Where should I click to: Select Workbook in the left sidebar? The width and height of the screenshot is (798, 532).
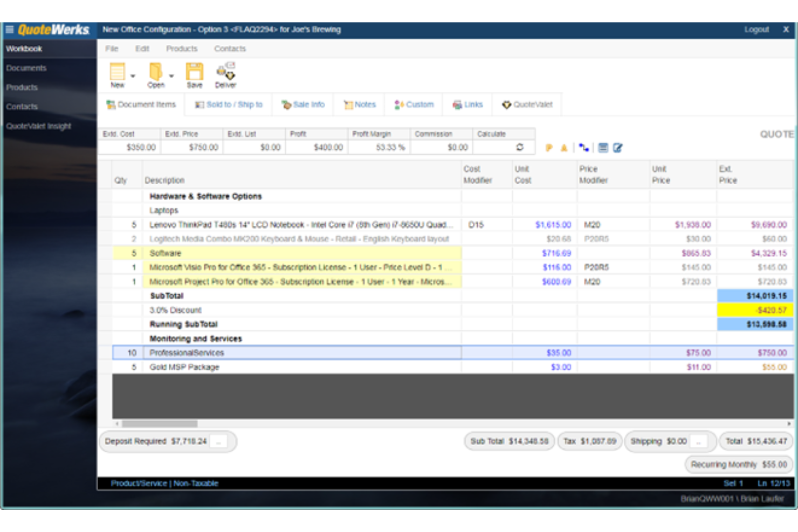[50, 49]
